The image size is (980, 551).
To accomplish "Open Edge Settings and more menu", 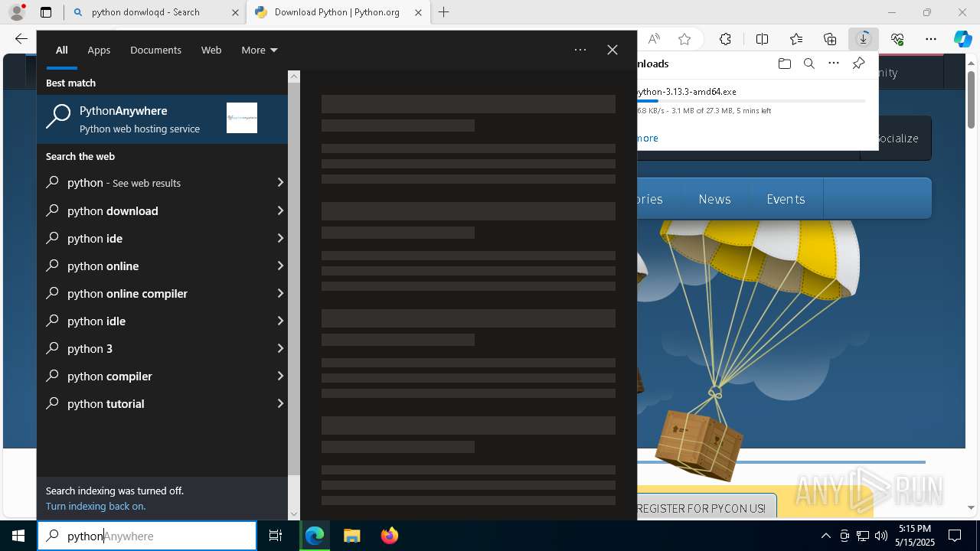I will (x=931, y=39).
